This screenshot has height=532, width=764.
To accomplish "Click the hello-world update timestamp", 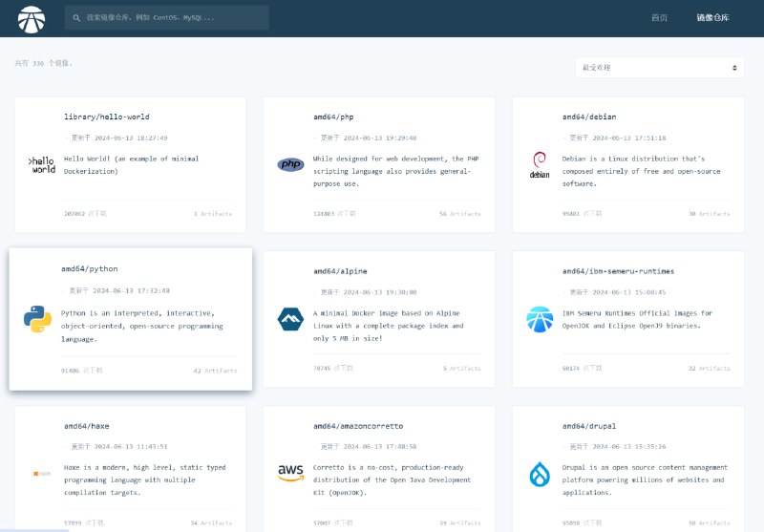I will [119, 138].
